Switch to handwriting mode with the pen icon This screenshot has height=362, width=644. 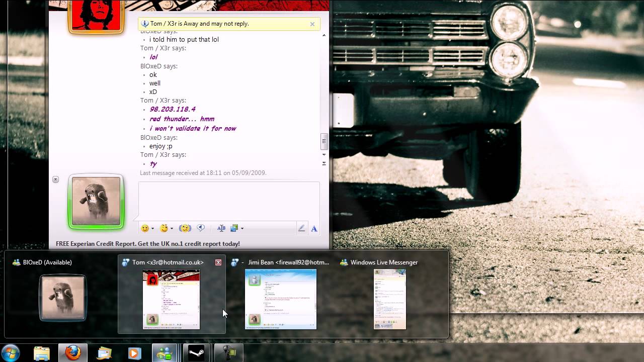[x=301, y=228]
